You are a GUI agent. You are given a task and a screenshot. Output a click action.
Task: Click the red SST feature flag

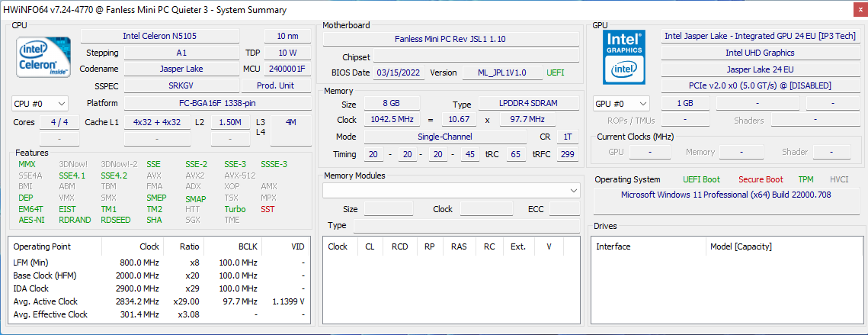[x=268, y=209]
